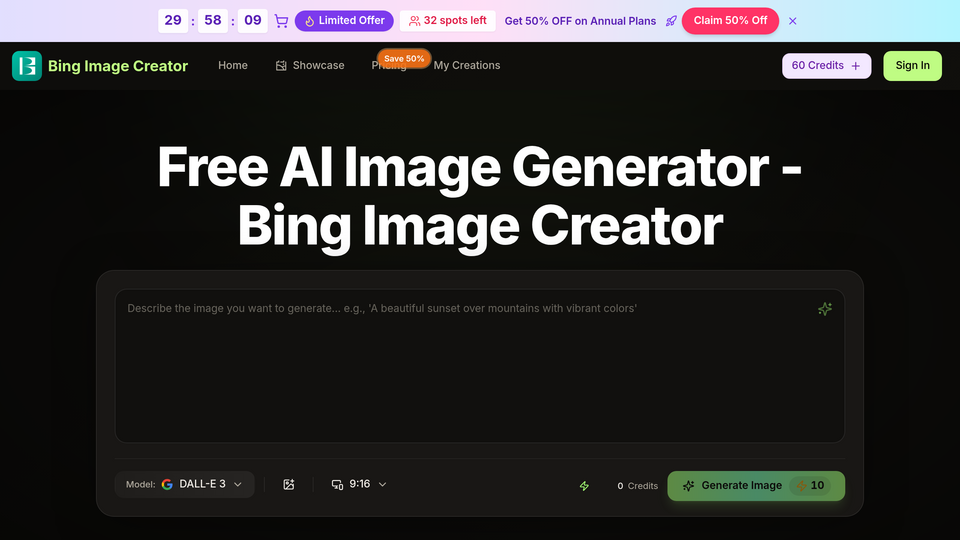Click the sparkle enhance-prompt icon
This screenshot has width=960, height=540.
click(825, 309)
